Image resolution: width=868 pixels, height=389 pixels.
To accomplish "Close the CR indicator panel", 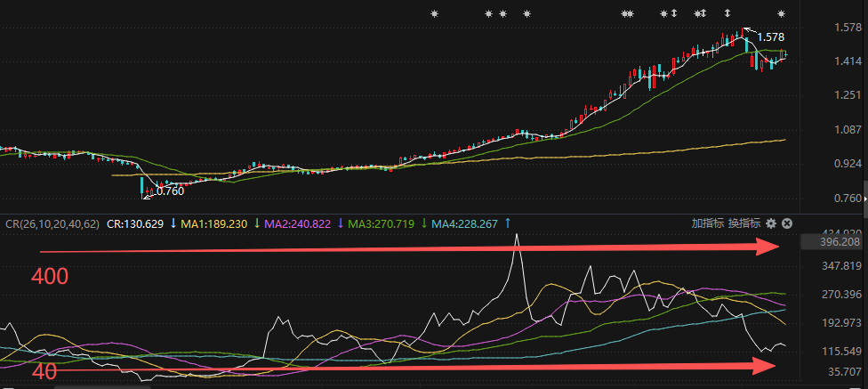I will [786, 223].
